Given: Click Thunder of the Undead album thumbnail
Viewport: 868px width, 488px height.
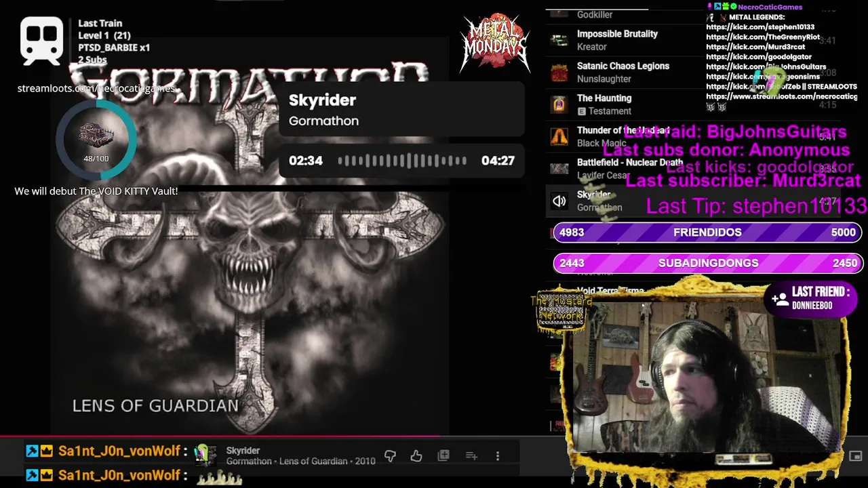Looking at the screenshot, I should tap(559, 136).
